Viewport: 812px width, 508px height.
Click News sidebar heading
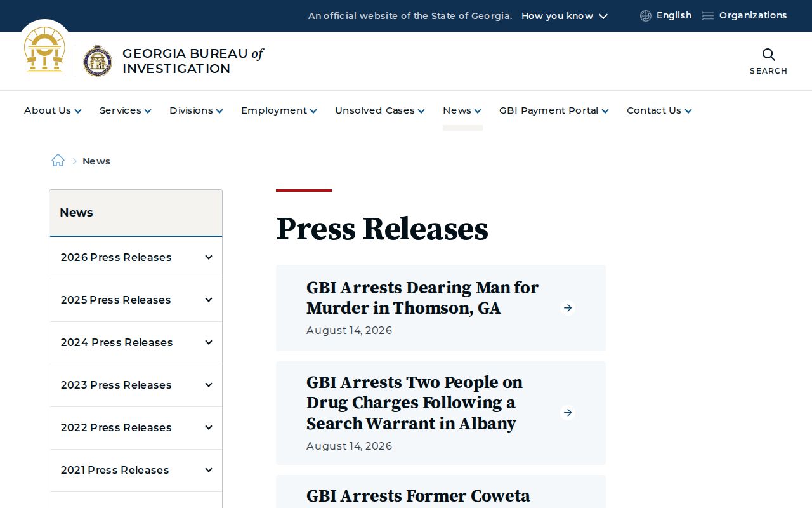tap(76, 213)
